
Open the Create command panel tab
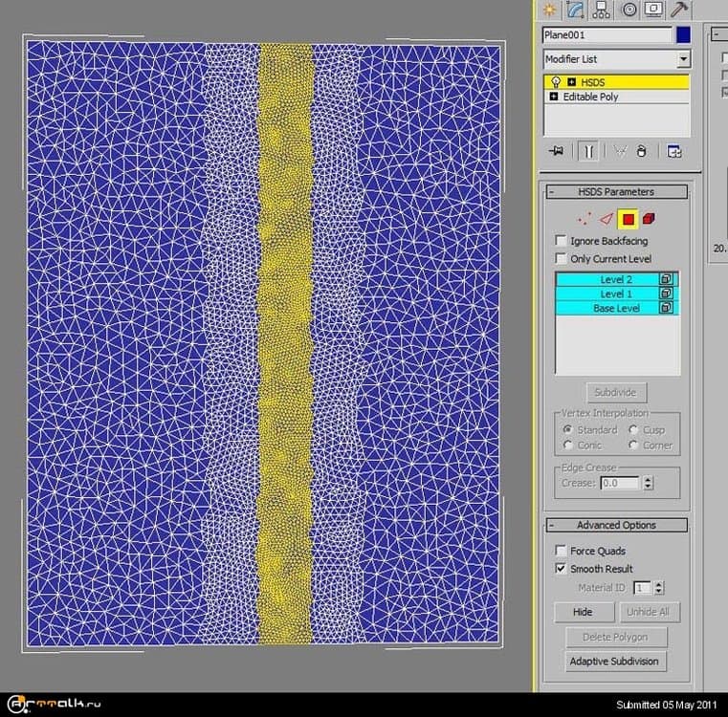pyautogui.click(x=550, y=10)
